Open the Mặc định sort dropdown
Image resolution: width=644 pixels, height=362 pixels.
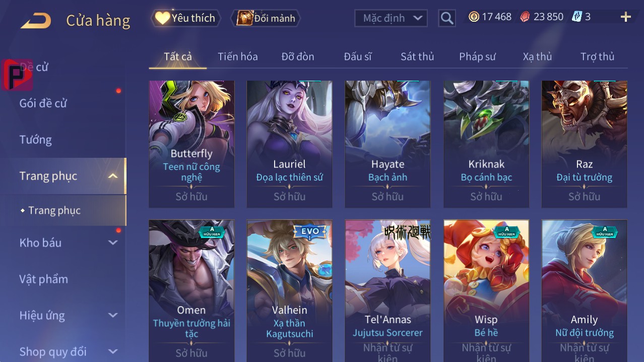click(x=391, y=18)
